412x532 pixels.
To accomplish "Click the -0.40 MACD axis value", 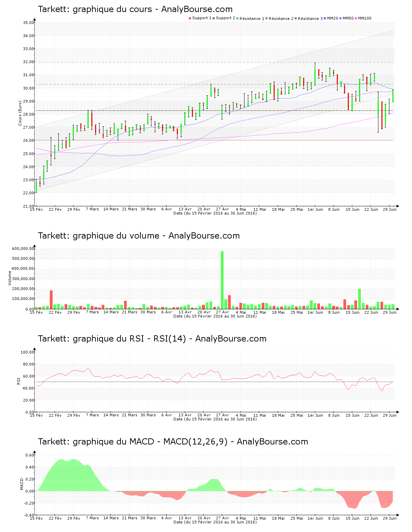I will (x=29, y=515).
